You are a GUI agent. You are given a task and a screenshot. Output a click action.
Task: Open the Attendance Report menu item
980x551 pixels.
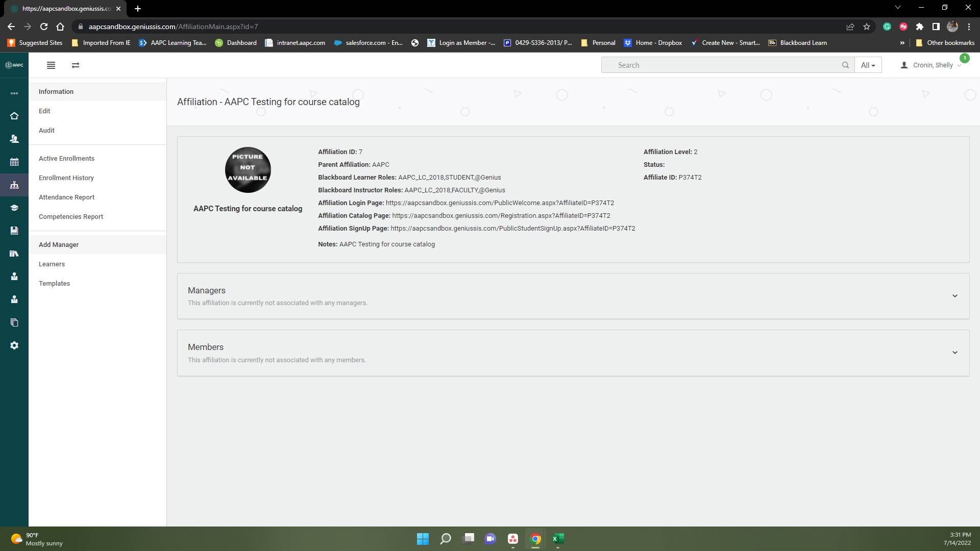(66, 197)
